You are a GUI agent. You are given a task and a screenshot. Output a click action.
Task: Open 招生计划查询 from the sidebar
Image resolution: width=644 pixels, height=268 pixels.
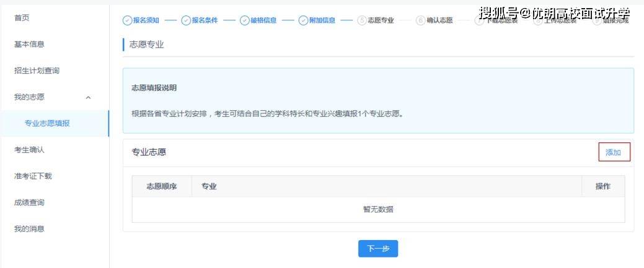(37, 71)
